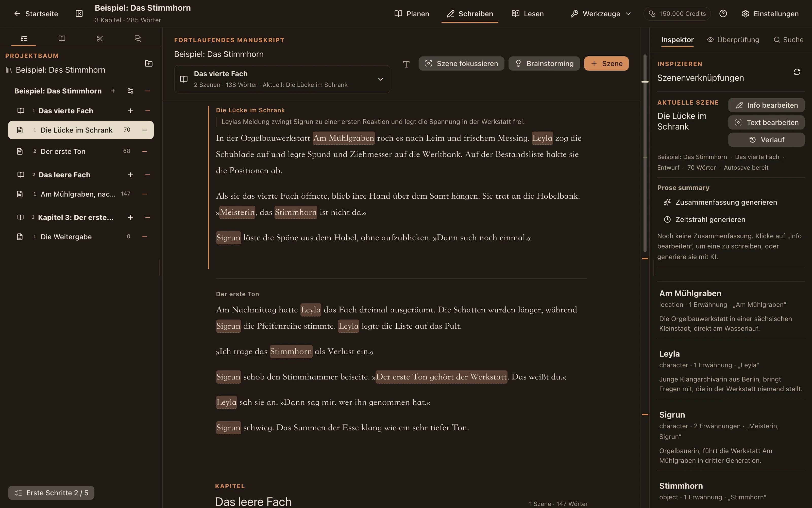Refresh Szenenverknüpfungen with reload icon
The width and height of the screenshot is (812, 508).
[797, 72]
